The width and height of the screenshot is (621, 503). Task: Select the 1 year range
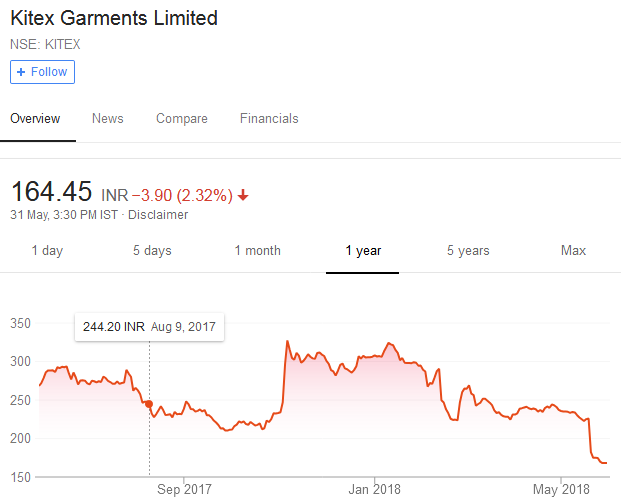(363, 251)
